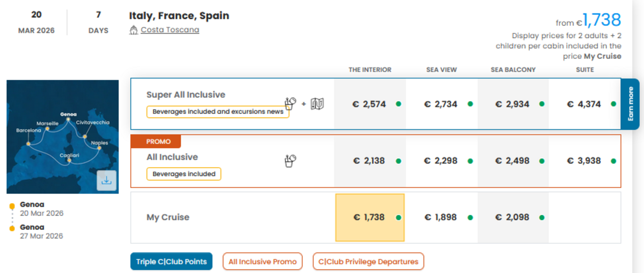This screenshot has width=644, height=273.
Task: Choose All Inclusive Suite price € 3,938
Action: click(585, 161)
